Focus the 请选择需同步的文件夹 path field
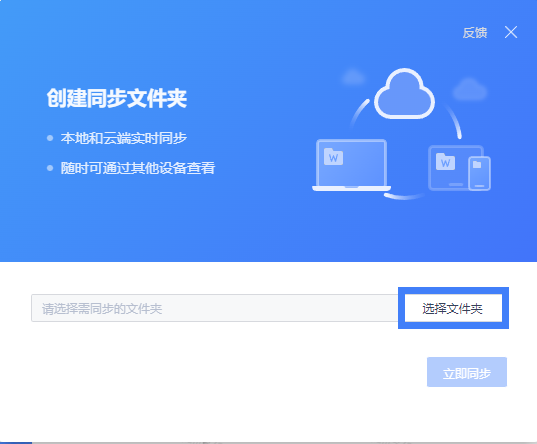The height and width of the screenshot is (444, 537). coord(215,308)
